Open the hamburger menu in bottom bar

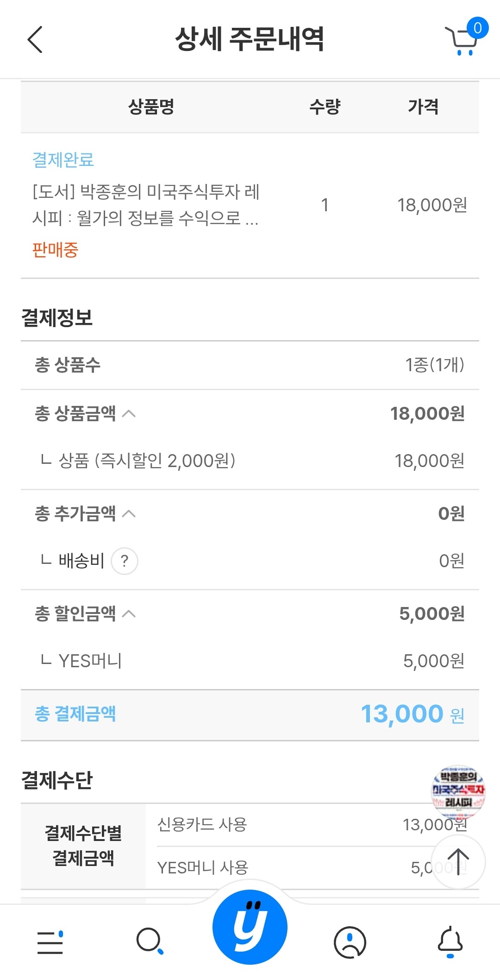click(x=50, y=942)
